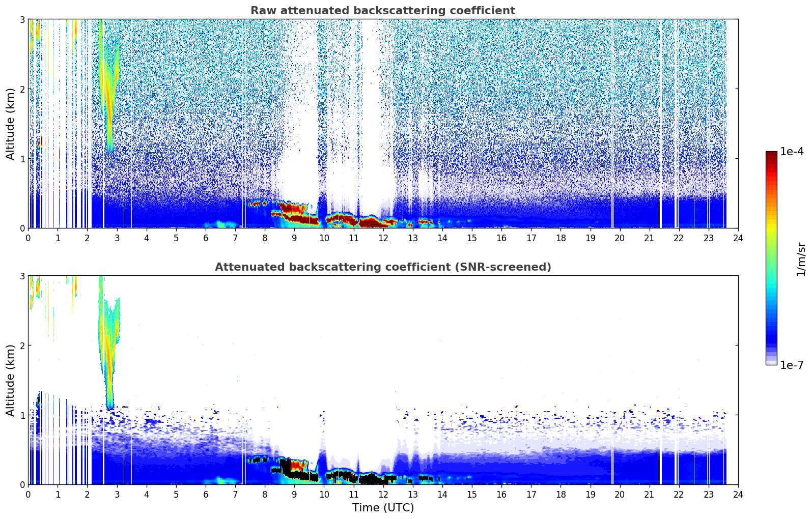The height and width of the screenshot is (519, 812).
Task: Click the 3 km altitude tick of the raw plot
Action: click(x=22, y=19)
